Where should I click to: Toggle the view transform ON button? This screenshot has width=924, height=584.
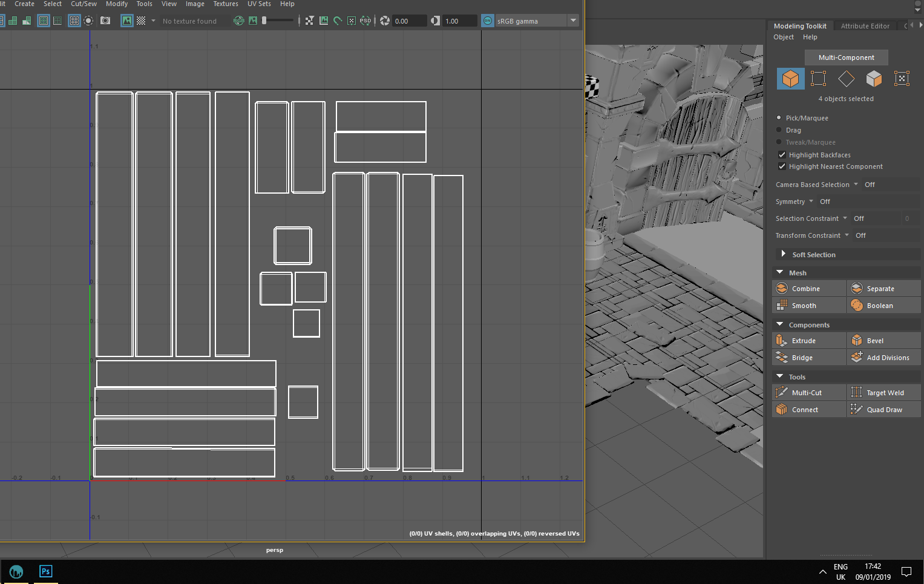tap(488, 21)
